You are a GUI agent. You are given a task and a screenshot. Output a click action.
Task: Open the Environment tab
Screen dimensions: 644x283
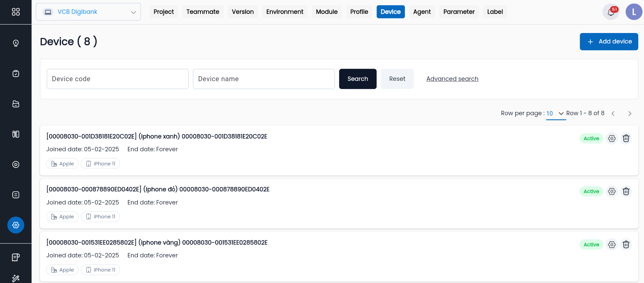point(285,12)
